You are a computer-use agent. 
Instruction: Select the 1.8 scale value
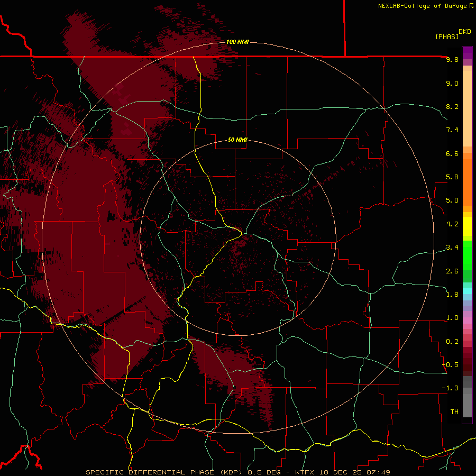(x=452, y=295)
